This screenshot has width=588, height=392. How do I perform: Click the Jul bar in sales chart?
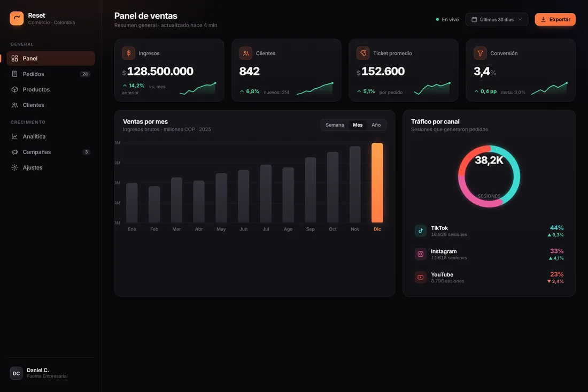tap(266, 194)
